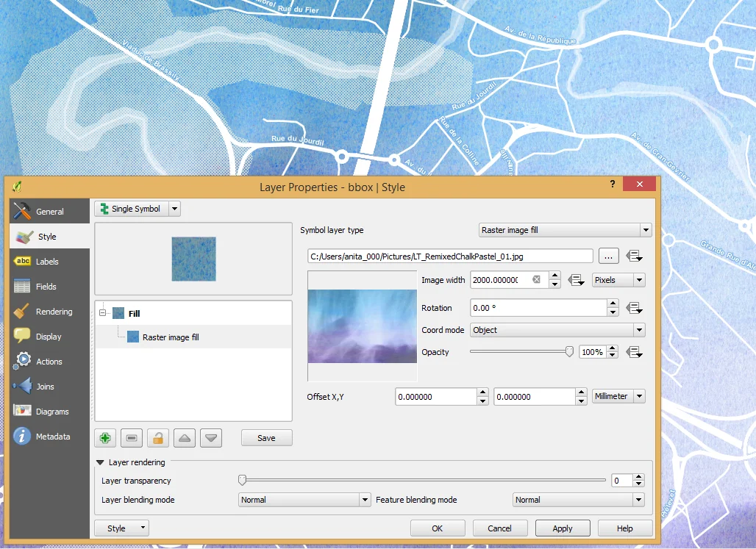Open the Coord mode dropdown
Viewport: 756px width, 549px height.
[x=557, y=330]
